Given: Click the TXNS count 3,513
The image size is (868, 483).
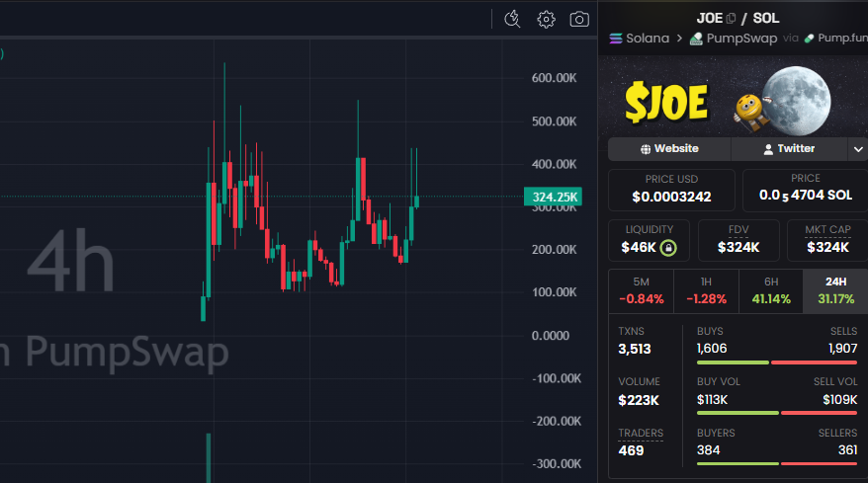Looking at the screenshot, I should coord(635,349).
